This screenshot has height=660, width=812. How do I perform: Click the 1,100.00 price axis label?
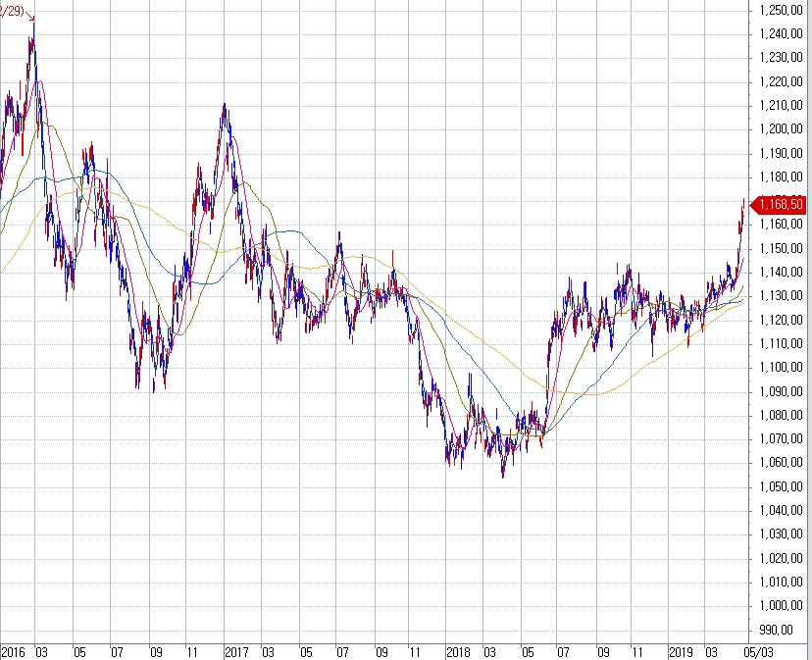782,368
